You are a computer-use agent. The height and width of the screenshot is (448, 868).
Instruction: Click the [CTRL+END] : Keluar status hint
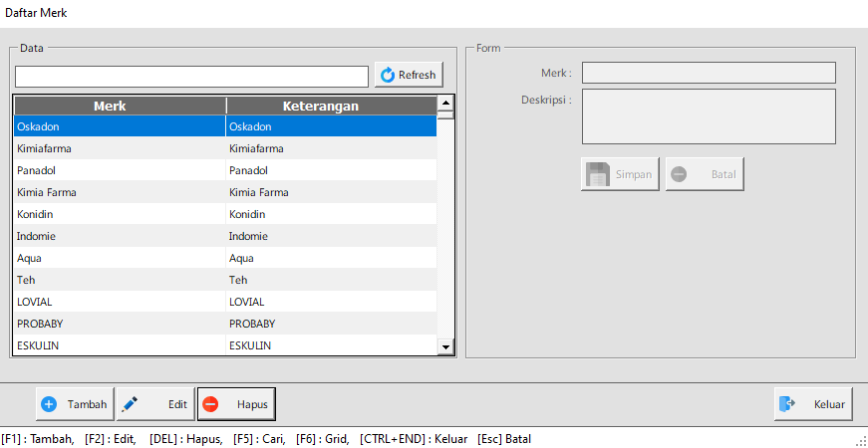pos(414,440)
